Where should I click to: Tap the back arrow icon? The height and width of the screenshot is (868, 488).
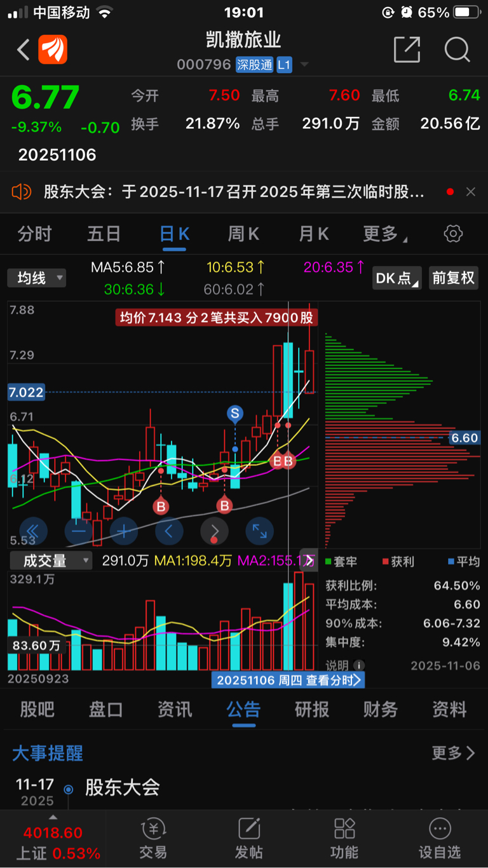[24, 50]
